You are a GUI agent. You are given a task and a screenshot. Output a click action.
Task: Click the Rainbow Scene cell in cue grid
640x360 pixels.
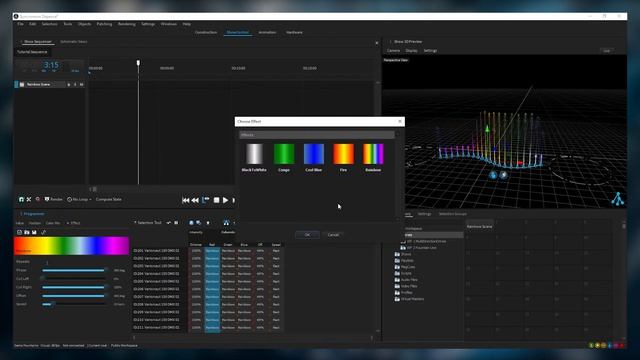480,226
